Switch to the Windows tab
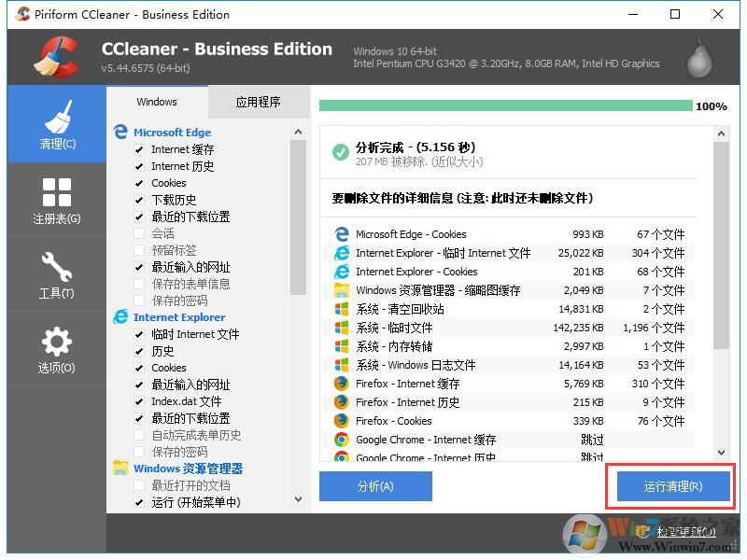The image size is (747, 560). 156,102
